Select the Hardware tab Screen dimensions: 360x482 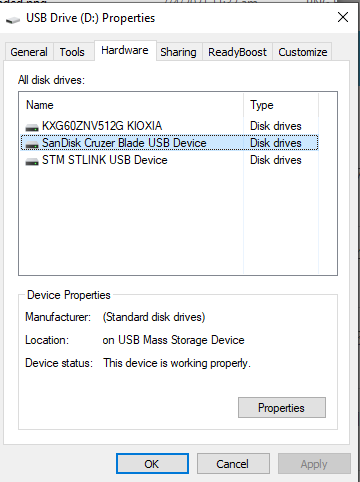tap(125, 50)
